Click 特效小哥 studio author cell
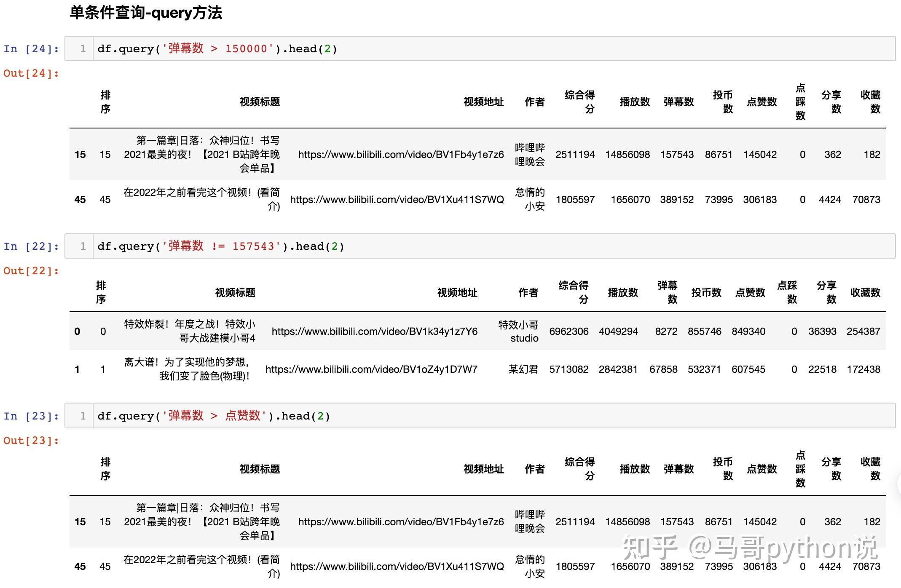The width and height of the screenshot is (901, 588). [x=518, y=331]
